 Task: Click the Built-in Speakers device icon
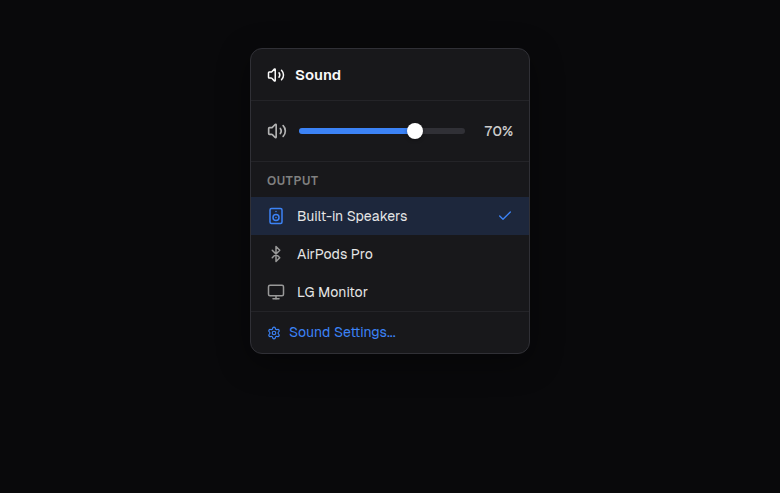[x=276, y=216]
